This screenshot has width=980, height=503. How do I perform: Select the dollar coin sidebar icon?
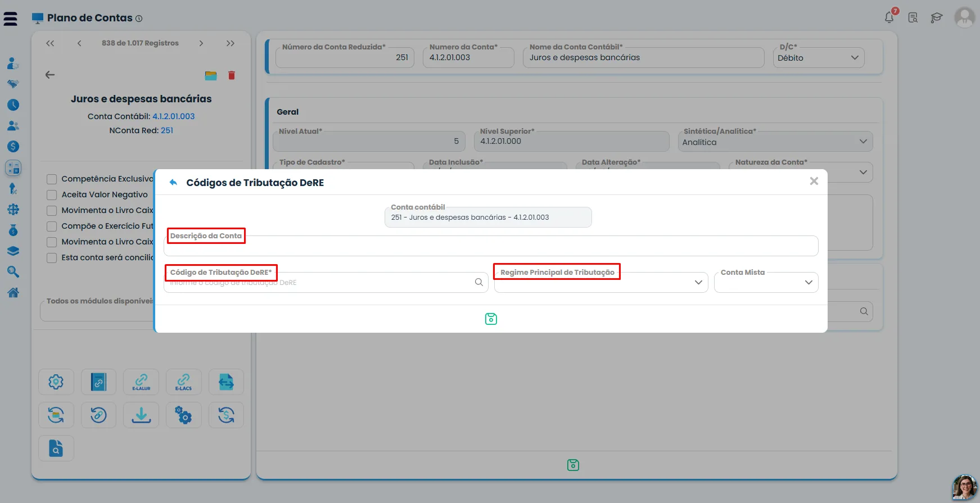click(x=13, y=147)
